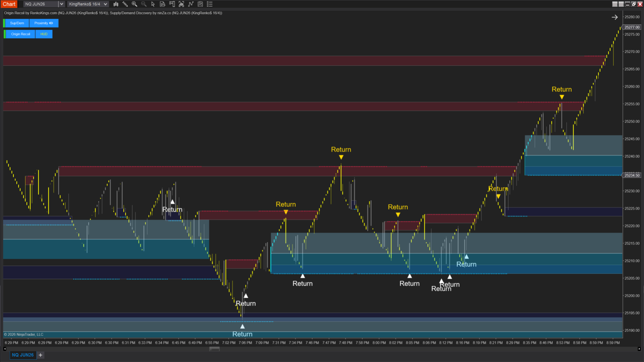Image resolution: width=644 pixels, height=362 pixels.
Task: Select the NQ JUN26 bottom tab
Action: 23,355
